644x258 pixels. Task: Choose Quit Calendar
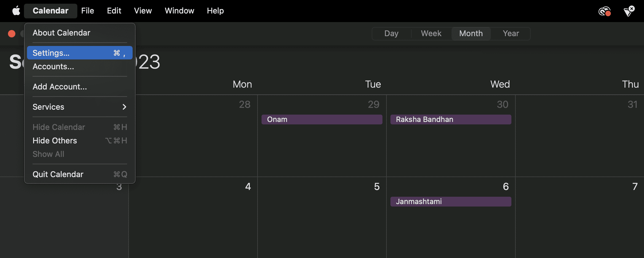pyautogui.click(x=80, y=174)
